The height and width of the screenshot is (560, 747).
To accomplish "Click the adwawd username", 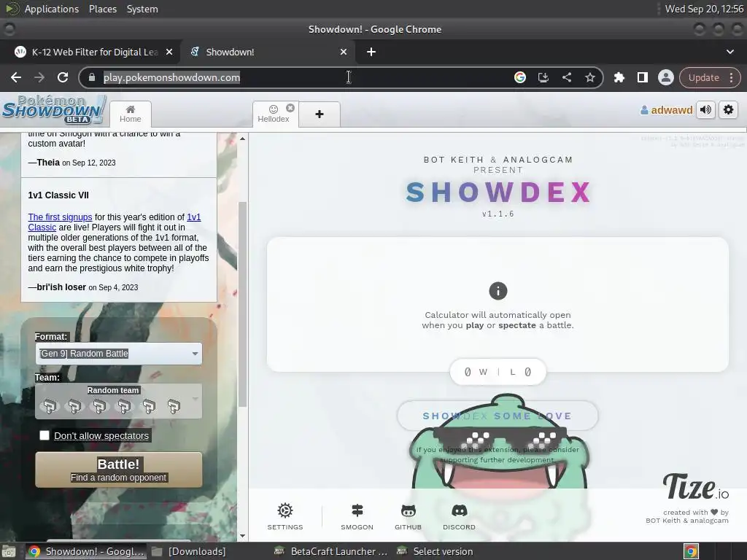I will click(666, 110).
